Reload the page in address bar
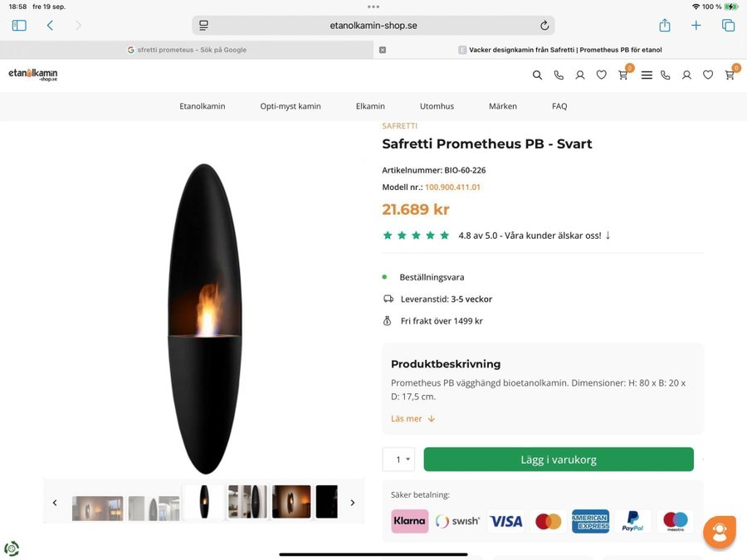The height and width of the screenshot is (560, 747). [544, 26]
